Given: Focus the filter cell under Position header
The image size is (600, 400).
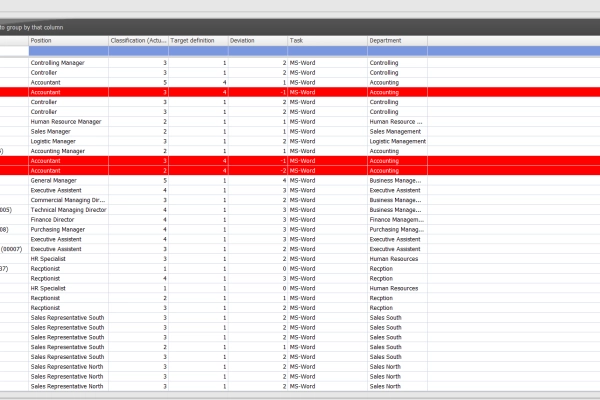Looking at the screenshot, I should pos(68,51).
